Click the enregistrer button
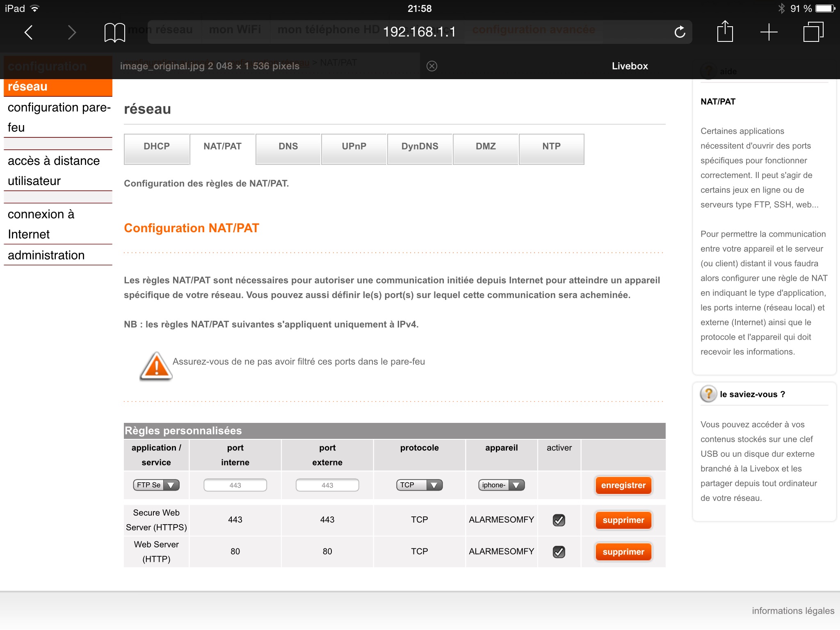Viewport: 840px width, 630px height. click(623, 485)
